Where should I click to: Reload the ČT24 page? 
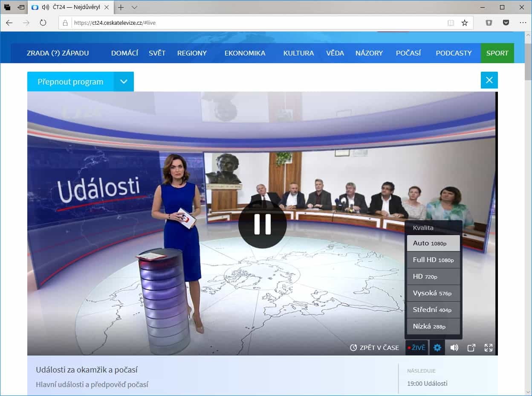43,23
